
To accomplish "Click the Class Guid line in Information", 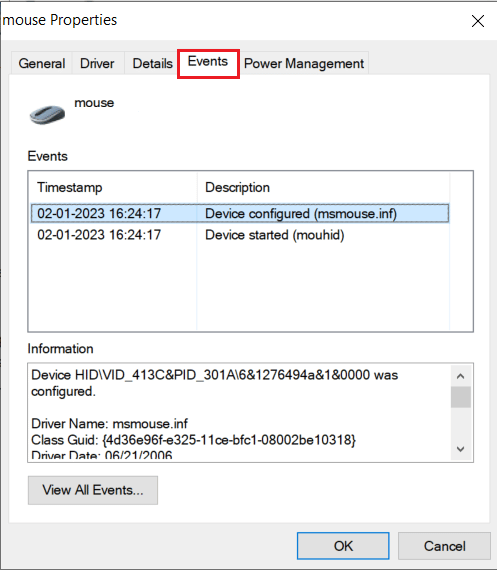I will pos(193,440).
